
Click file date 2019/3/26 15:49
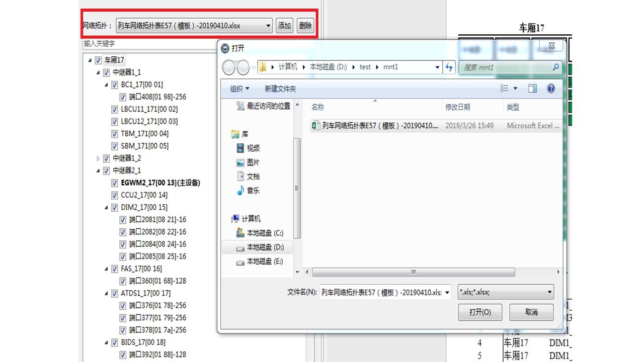469,126
